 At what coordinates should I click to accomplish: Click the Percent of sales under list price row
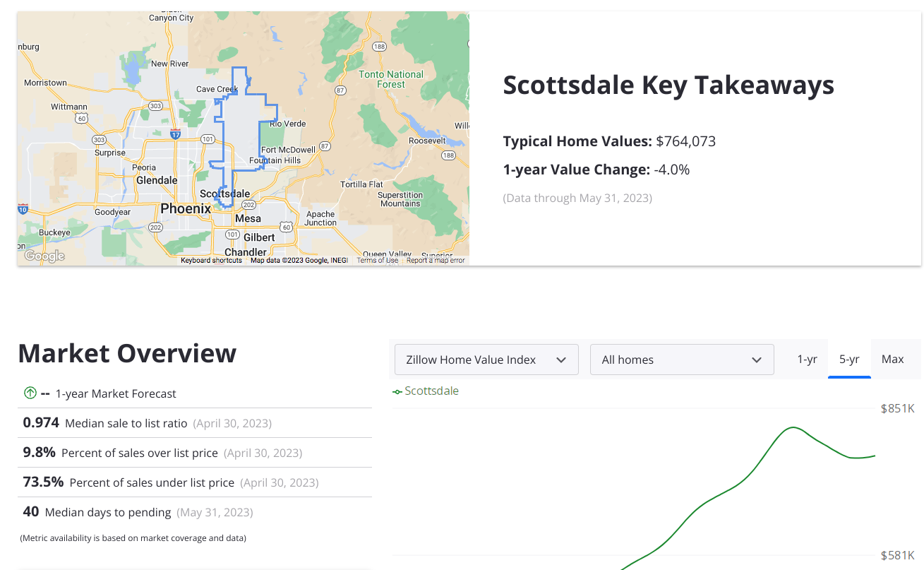(x=195, y=482)
